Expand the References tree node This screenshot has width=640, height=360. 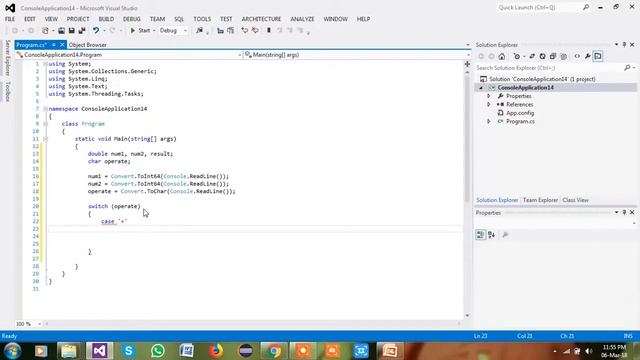coord(489,104)
